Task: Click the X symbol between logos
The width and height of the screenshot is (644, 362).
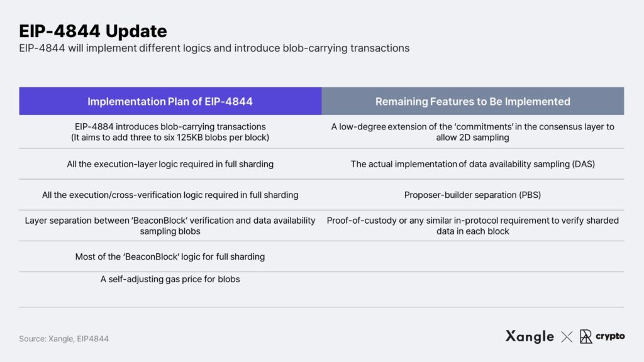Action: click(567, 337)
